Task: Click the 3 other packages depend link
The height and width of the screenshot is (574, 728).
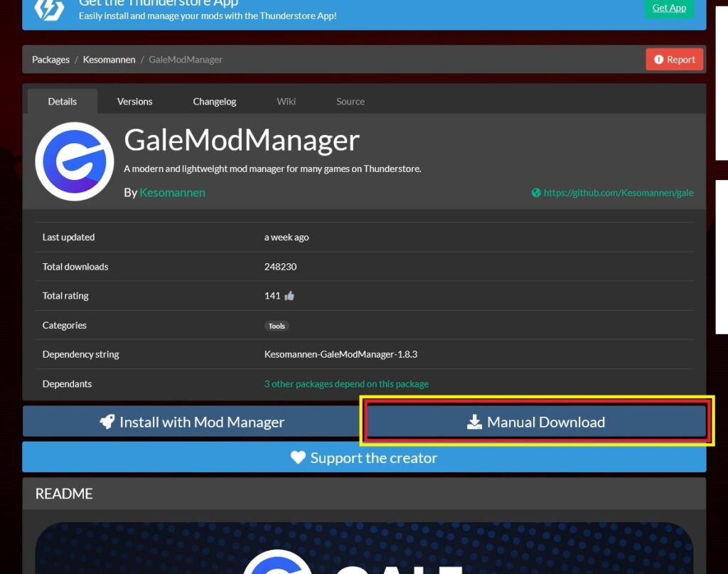Action: tap(346, 383)
